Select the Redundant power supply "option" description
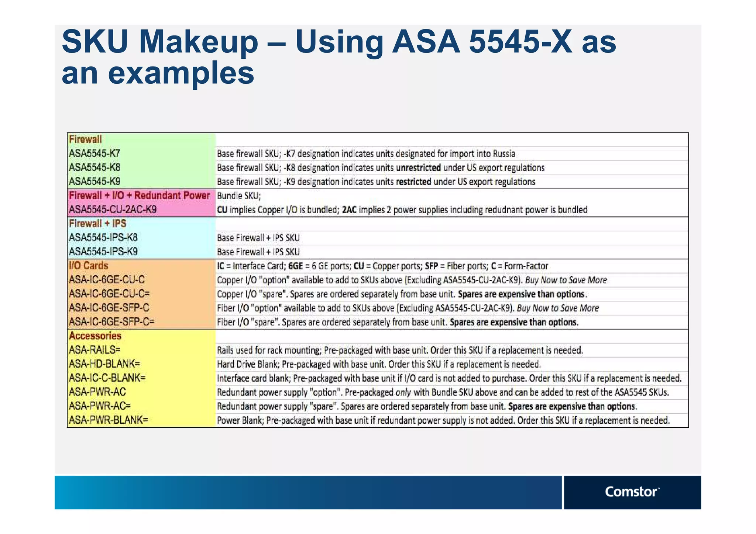The height and width of the screenshot is (534, 756). click(443, 392)
